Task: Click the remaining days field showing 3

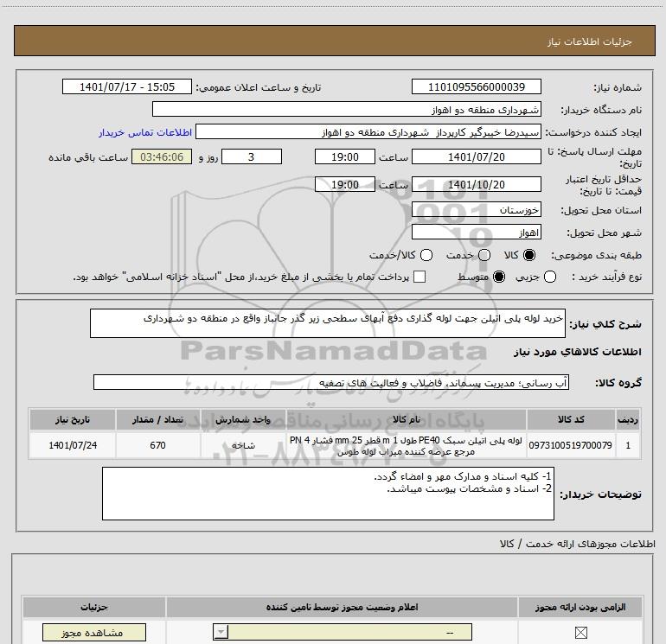Action: pyautogui.click(x=252, y=156)
